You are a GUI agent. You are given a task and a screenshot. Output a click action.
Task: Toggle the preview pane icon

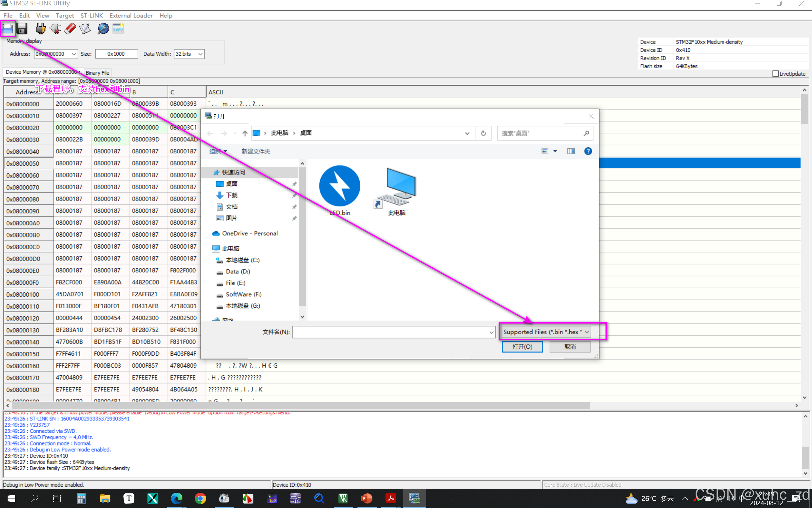click(571, 151)
